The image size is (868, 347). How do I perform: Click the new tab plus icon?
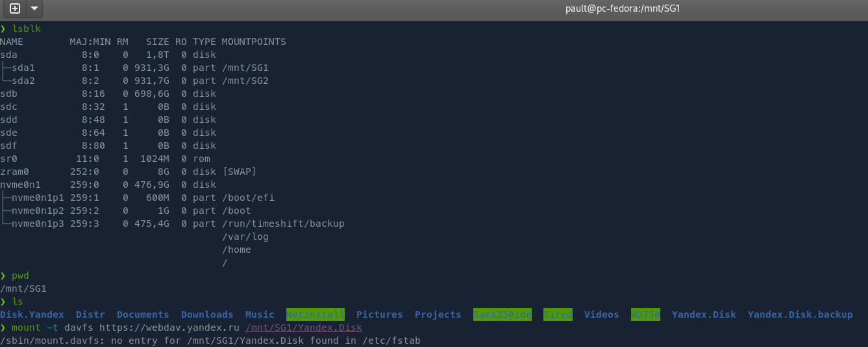[x=15, y=9]
